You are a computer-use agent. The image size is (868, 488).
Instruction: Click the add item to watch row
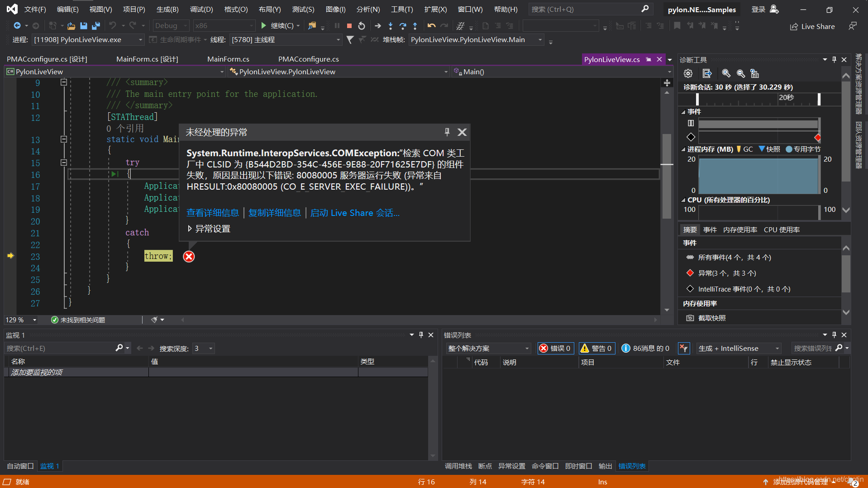tap(216, 372)
